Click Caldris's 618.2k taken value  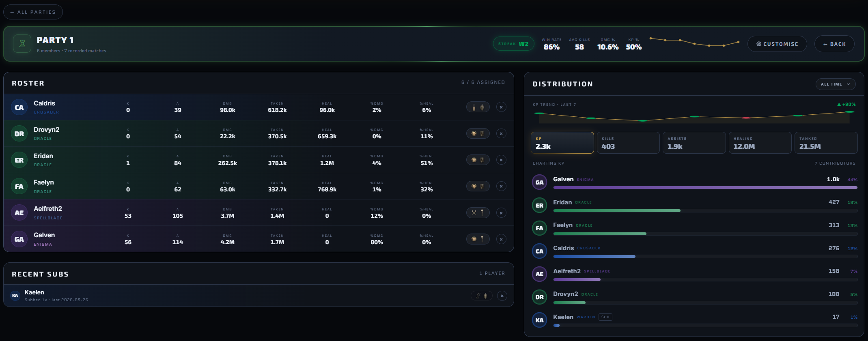277,110
